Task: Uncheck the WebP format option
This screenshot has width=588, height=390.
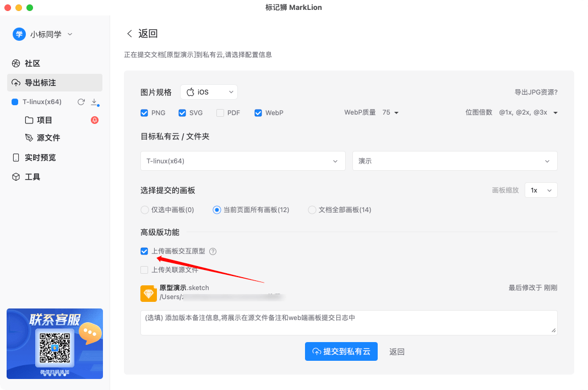Action: 258,112
